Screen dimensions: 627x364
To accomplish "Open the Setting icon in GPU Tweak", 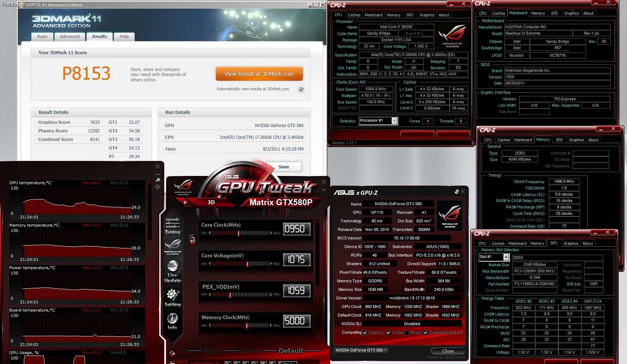I will click(173, 298).
